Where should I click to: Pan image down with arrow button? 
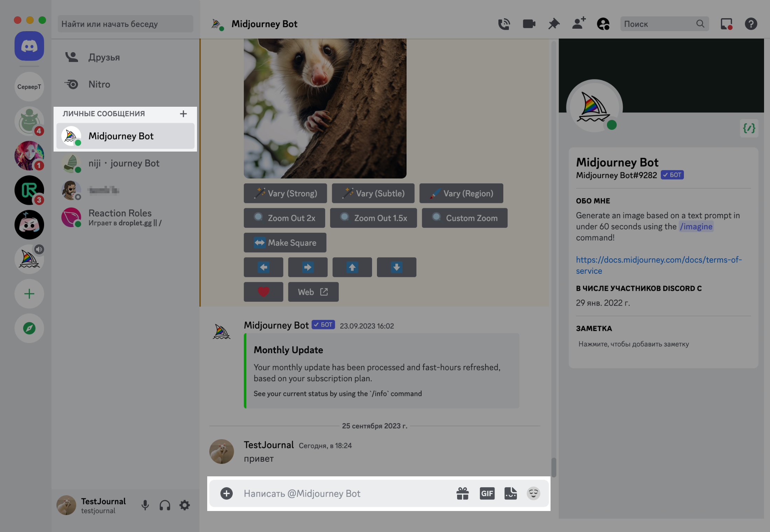tap(397, 267)
